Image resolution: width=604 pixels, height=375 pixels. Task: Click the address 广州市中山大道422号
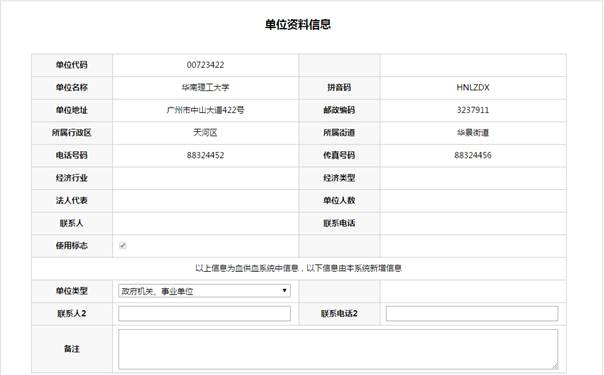click(205, 110)
